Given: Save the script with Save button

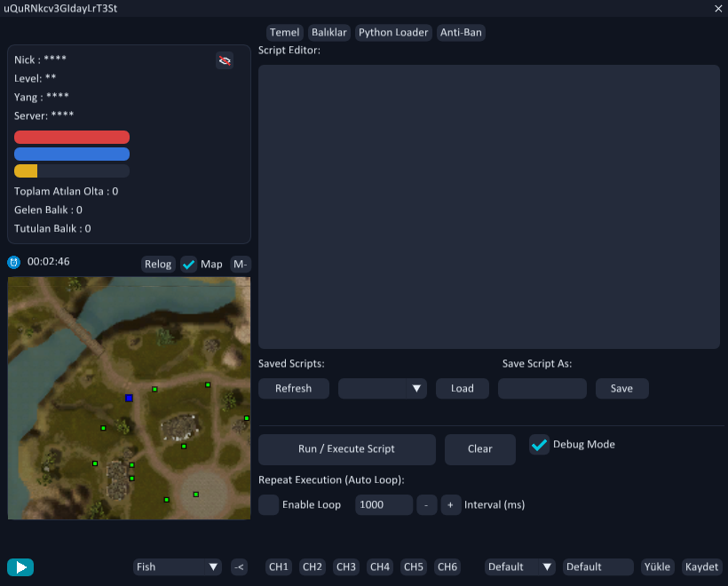Looking at the screenshot, I should (621, 389).
